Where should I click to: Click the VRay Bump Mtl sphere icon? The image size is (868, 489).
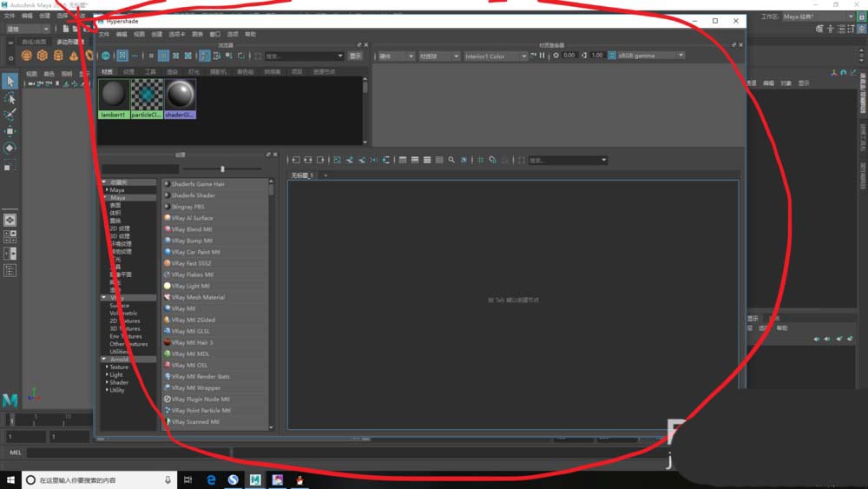pyautogui.click(x=168, y=241)
